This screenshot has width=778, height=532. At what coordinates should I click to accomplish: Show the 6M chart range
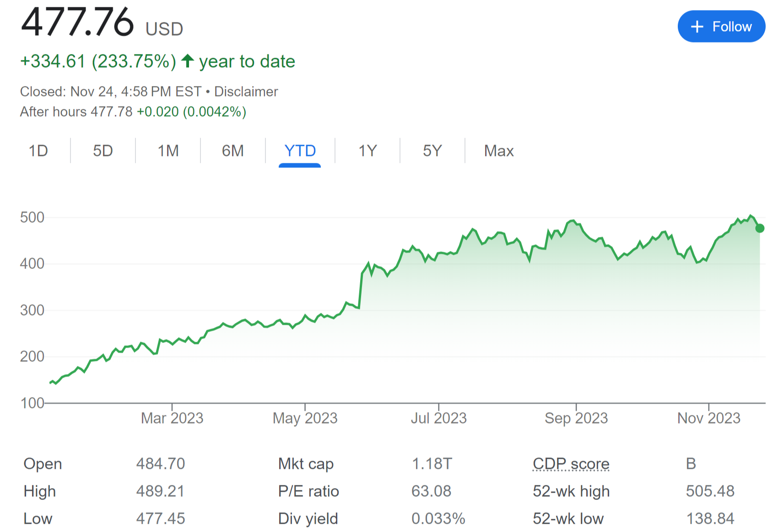pos(232,150)
